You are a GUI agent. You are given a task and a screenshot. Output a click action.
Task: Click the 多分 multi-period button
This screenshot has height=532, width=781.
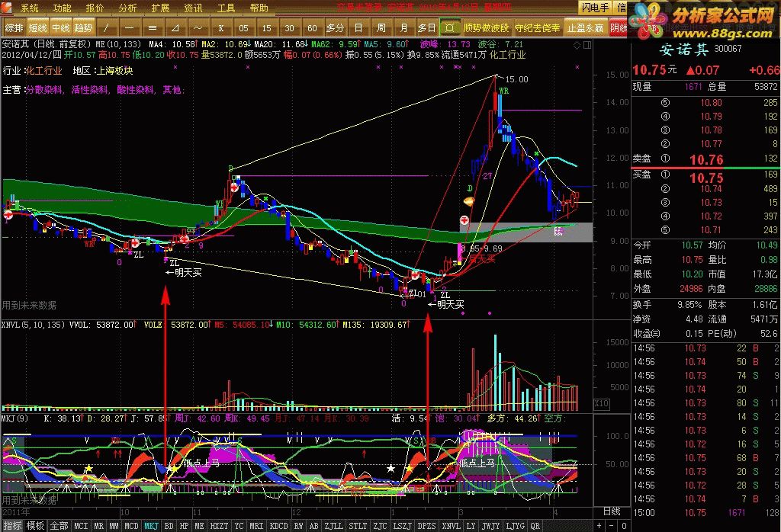click(x=336, y=28)
